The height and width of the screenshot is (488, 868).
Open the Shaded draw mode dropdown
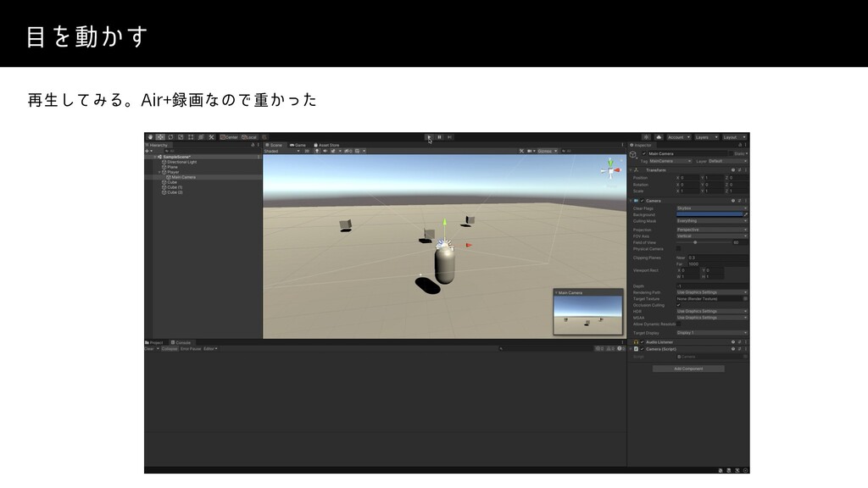tap(281, 151)
